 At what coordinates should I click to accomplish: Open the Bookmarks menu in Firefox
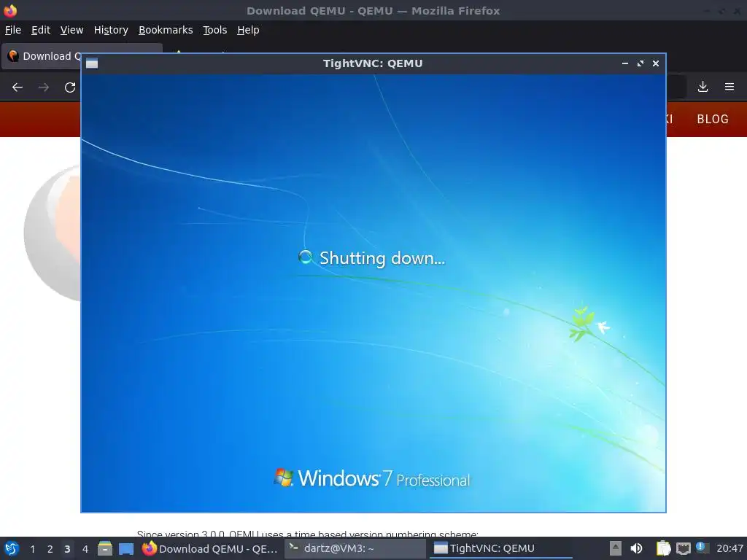point(166,30)
